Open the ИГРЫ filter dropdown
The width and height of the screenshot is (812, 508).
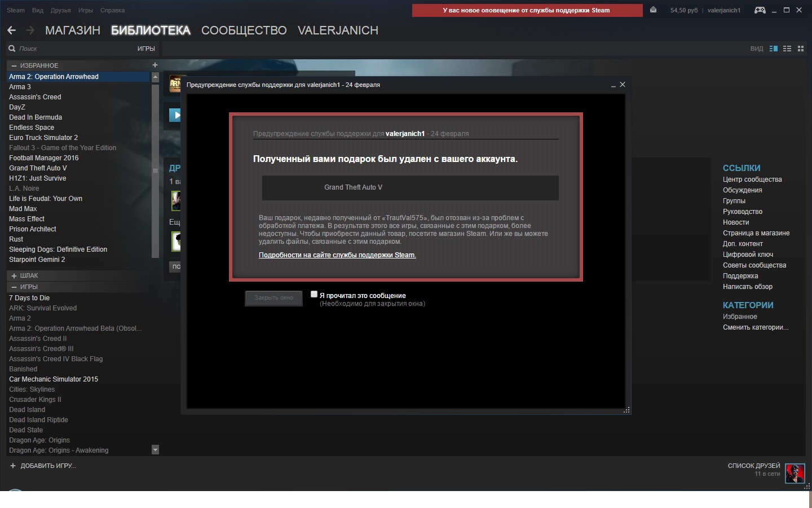[x=146, y=49]
